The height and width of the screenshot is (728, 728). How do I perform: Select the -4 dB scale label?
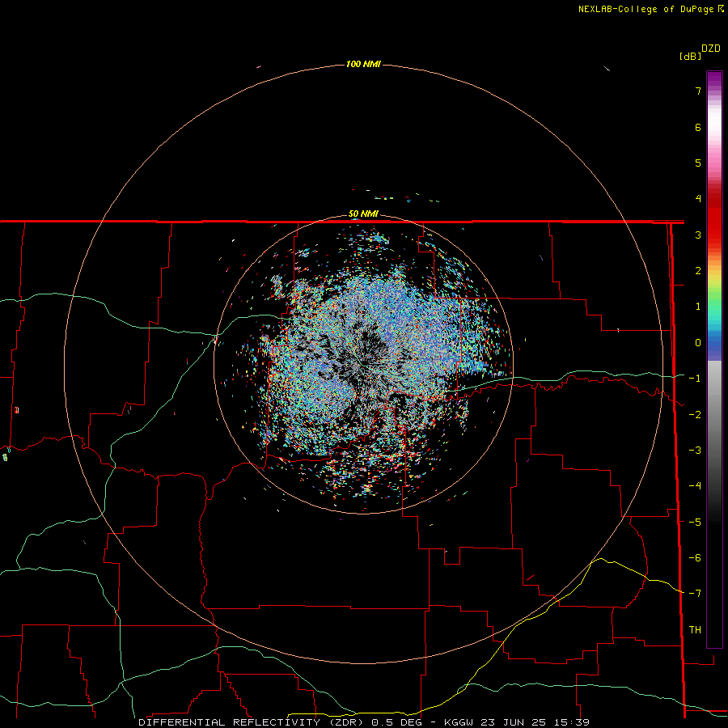[x=695, y=486]
